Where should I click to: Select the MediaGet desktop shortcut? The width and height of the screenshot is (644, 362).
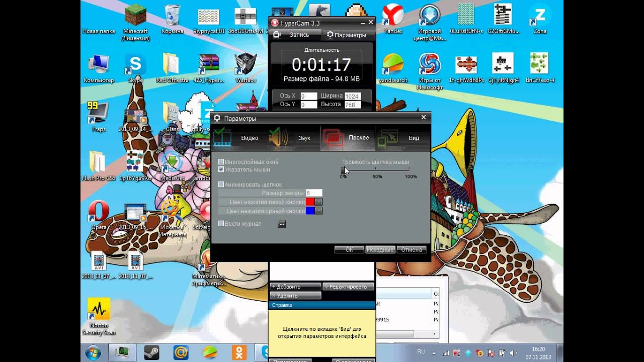click(x=172, y=165)
